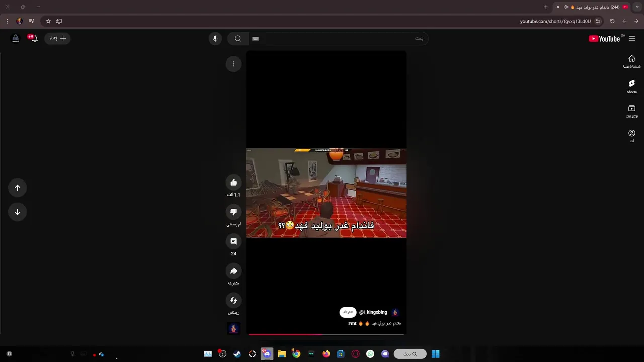The height and width of the screenshot is (362, 644).
Task: Go back in the browser
Action: (636, 21)
